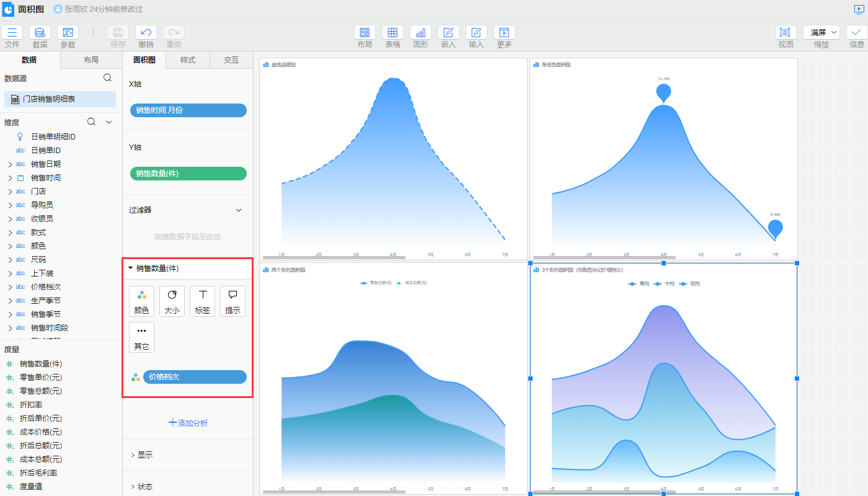Open 视图 preview eye icon
Image resolution: width=868 pixels, height=496 pixels.
tap(786, 33)
